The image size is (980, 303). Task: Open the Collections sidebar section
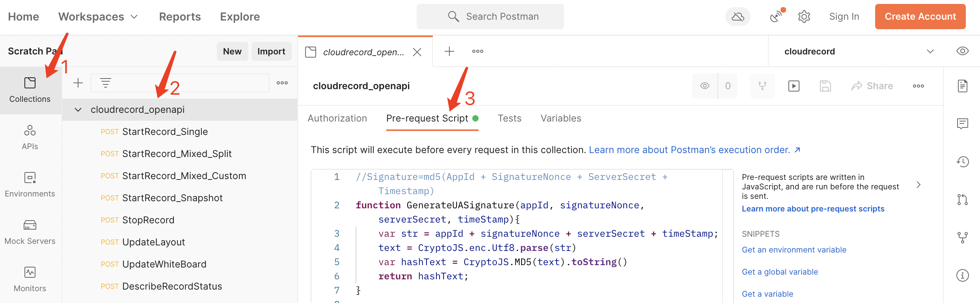click(x=30, y=90)
